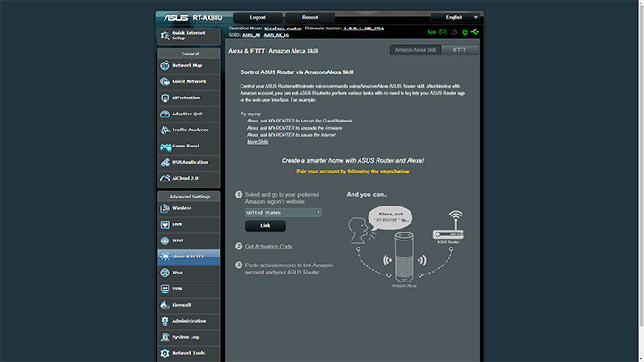
Task: Click the Logout button
Action: (x=258, y=17)
